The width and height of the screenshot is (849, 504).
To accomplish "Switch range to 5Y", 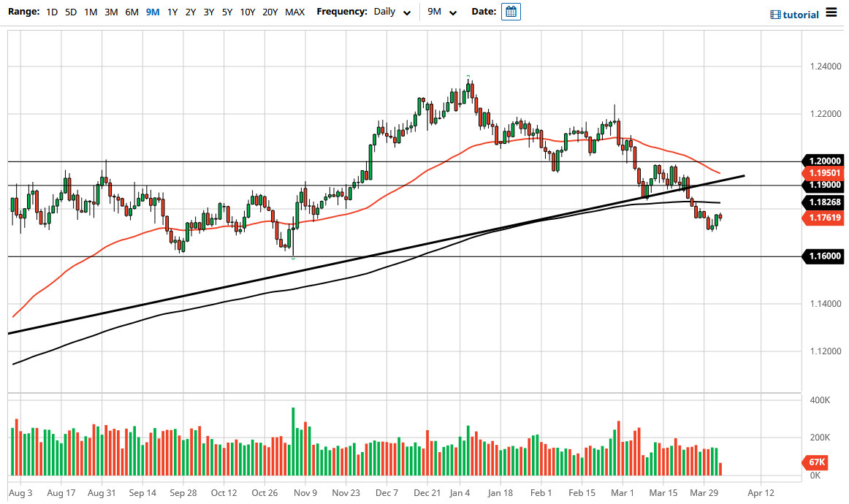I will pyautogui.click(x=227, y=12).
